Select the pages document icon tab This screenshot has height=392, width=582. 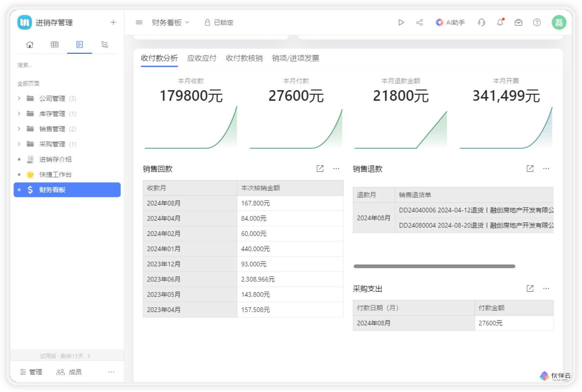pos(79,44)
